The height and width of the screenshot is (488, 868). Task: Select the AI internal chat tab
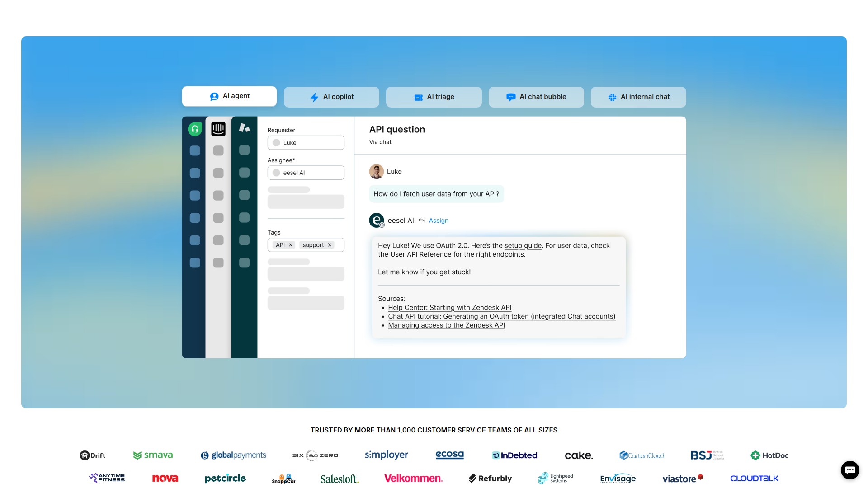point(638,97)
